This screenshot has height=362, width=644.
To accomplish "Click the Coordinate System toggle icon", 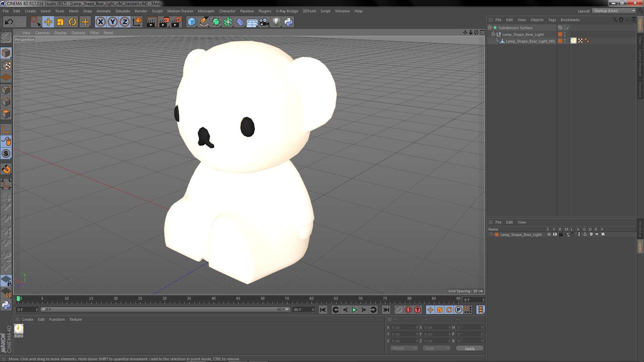I will pyautogui.click(x=137, y=22).
